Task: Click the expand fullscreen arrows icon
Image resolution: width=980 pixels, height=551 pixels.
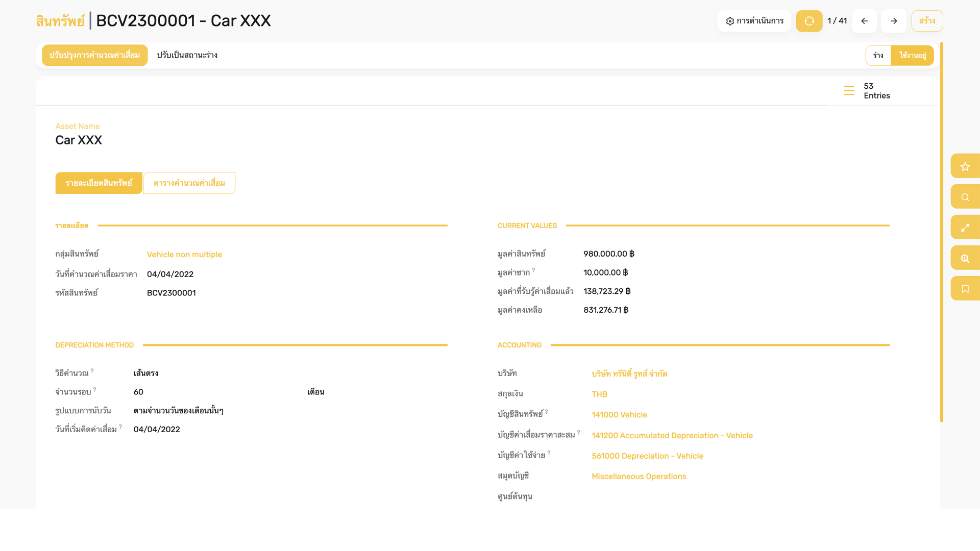Action: coord(965,228)
